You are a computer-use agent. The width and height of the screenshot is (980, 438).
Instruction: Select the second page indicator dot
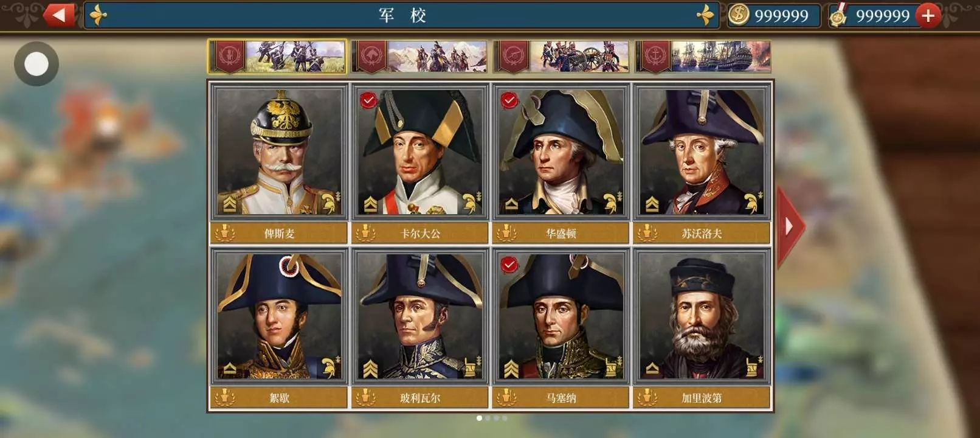coord(488,418)
